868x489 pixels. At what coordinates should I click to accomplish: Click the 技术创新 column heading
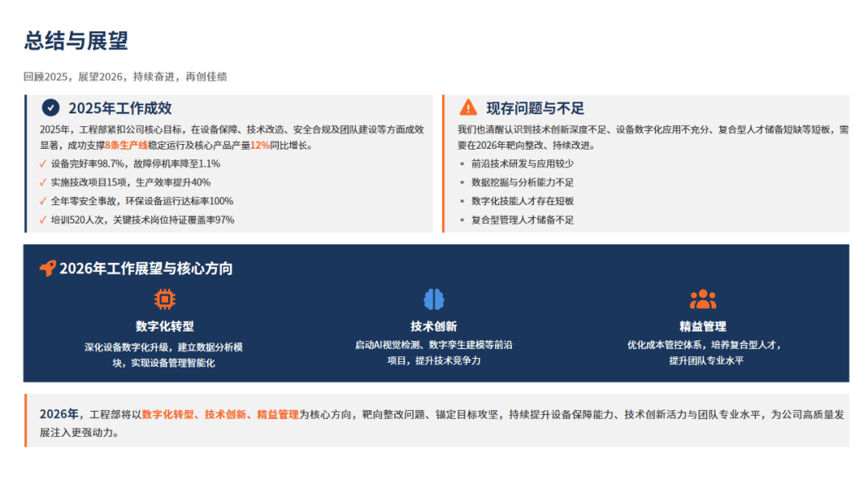pos(434,327)
